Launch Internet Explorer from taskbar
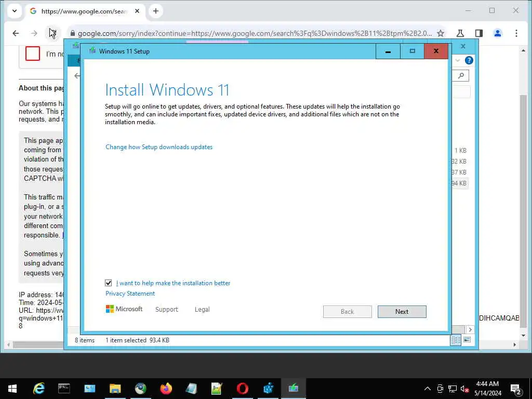This screenshot has height=399, width=532. [x=38, y=389]
